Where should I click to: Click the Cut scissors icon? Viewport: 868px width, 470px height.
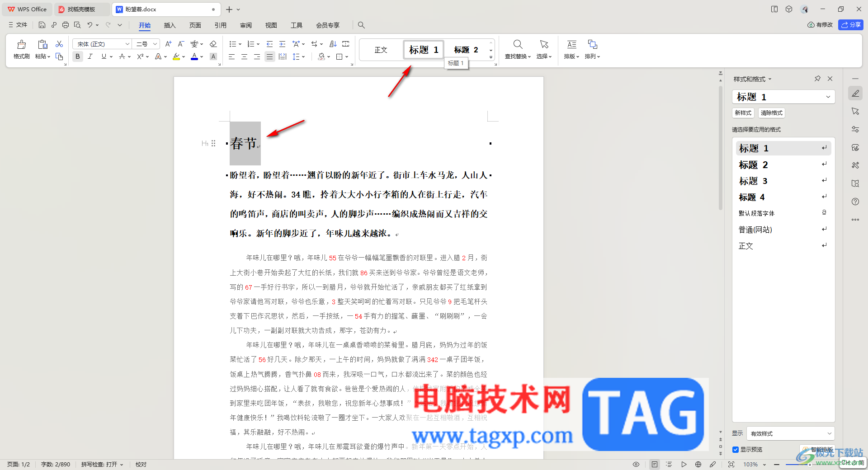59,44
